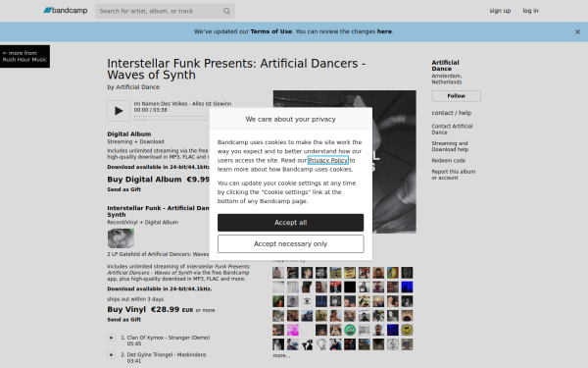
Task: Open the eye-symbol supporter avatar
Action: tap(307, 301)
